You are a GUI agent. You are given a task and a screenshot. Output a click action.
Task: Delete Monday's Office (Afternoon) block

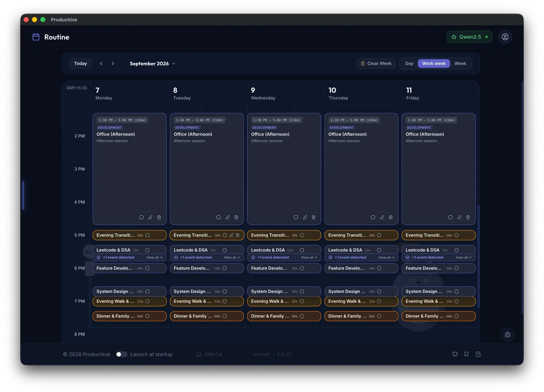coord(159,217)
